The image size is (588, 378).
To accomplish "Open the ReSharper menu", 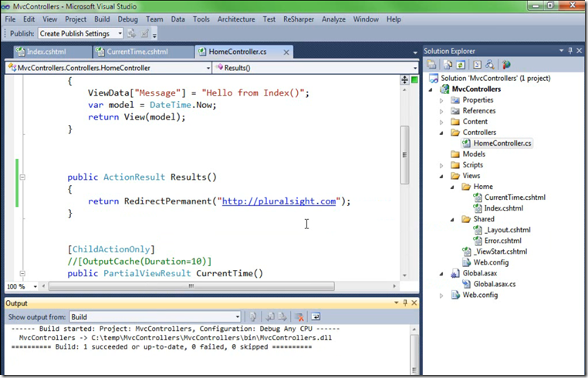I will click(299, 19).
